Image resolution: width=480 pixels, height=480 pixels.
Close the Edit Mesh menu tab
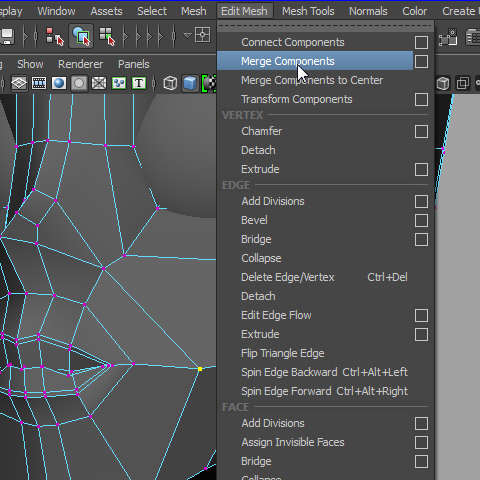point(244,11)
